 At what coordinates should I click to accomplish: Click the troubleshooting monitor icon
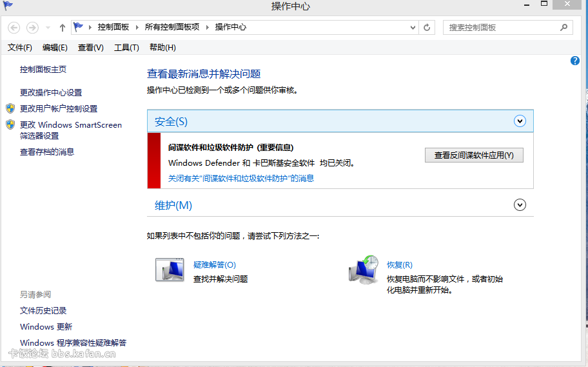click(170, 270)
